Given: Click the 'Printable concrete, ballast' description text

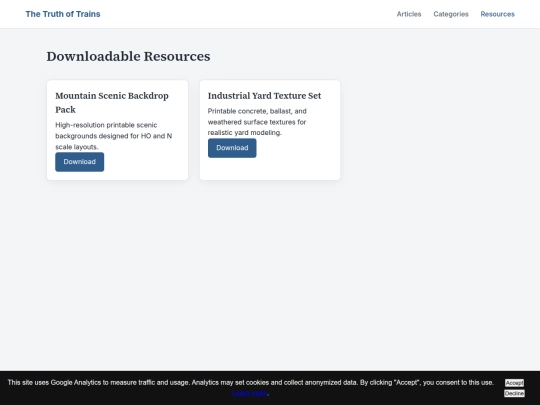Looking at the screenshot, I should click(x=257, y=122).
